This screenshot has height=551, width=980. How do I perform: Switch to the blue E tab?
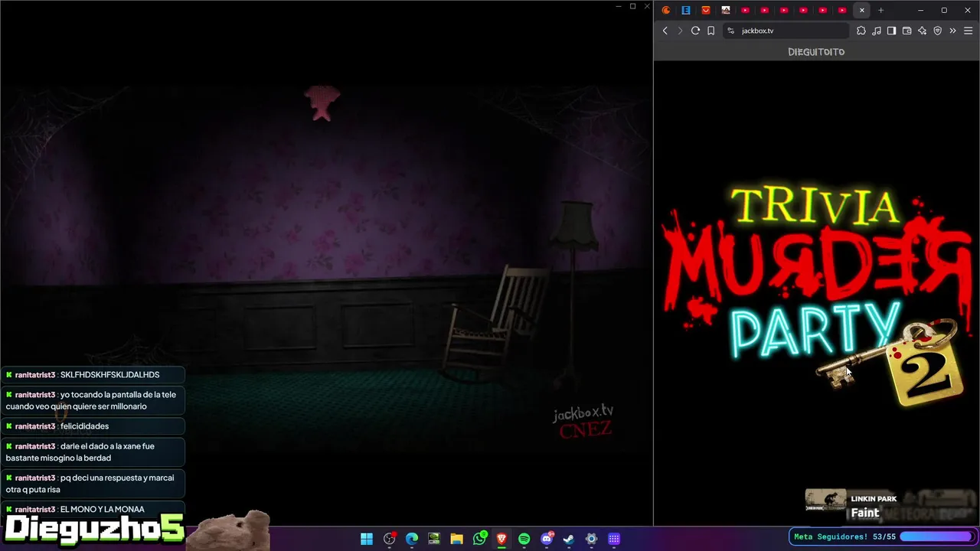686,10
